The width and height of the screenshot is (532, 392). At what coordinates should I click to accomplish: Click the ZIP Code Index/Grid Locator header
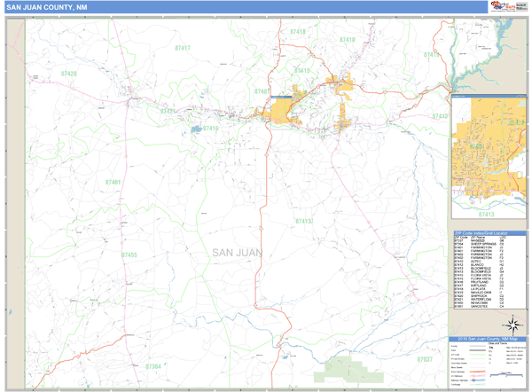click(489, 233)
